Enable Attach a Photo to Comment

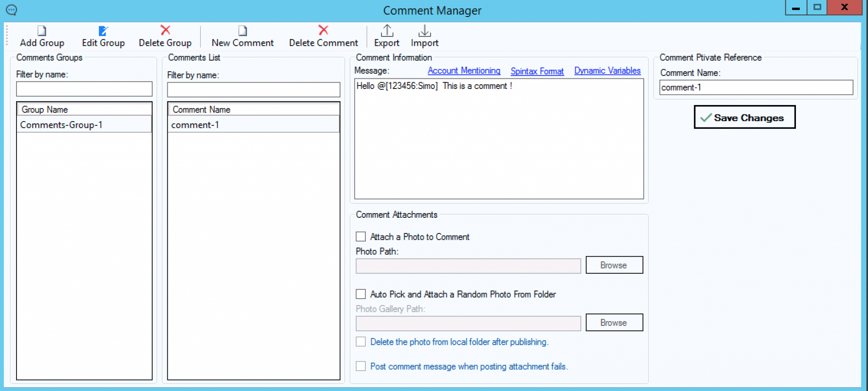coord(361,236)
